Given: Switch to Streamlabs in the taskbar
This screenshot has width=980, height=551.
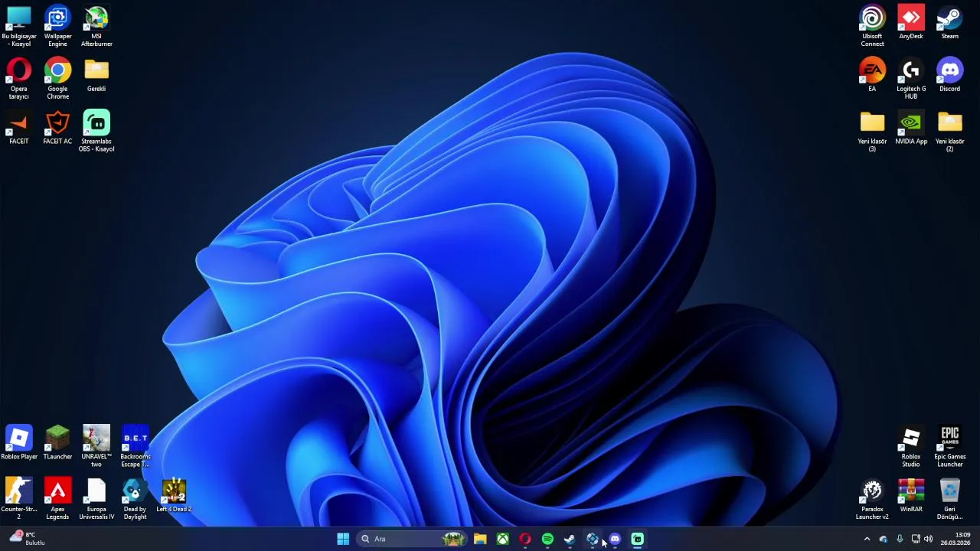Looking at the screenshot, I should [x=637, y=539].
